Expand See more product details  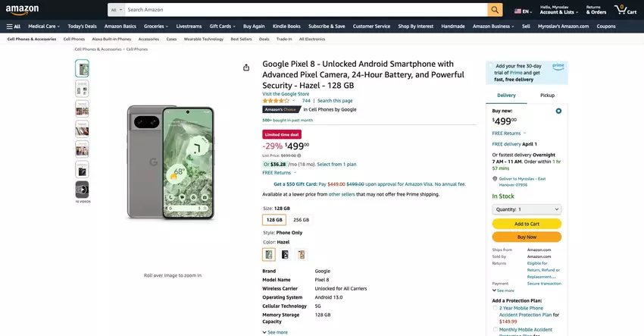click(275, 332)
